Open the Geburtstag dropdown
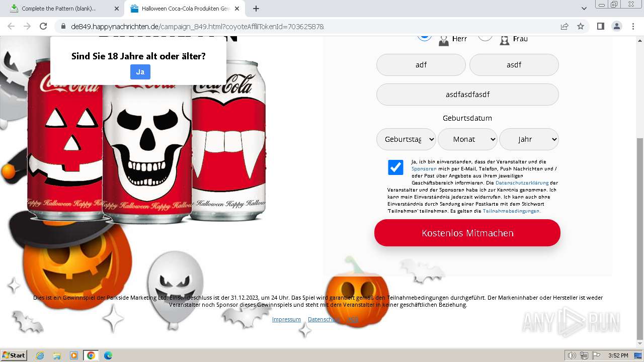 (406, 139)
